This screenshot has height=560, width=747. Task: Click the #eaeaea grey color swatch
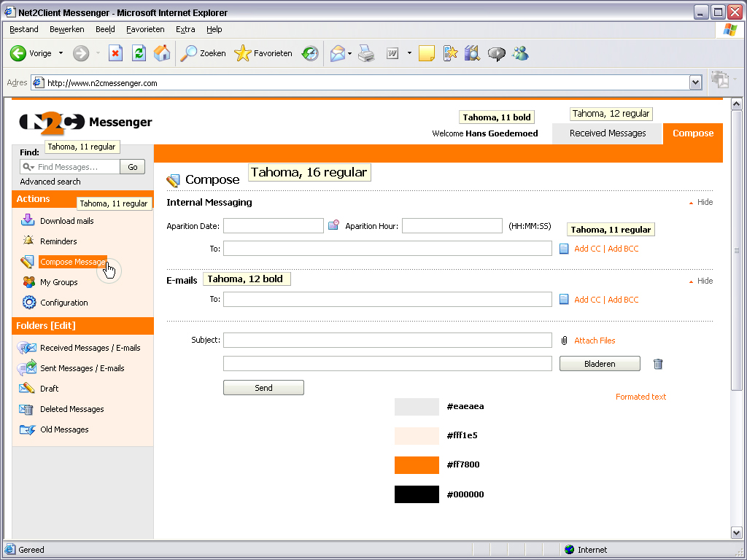pyautogui.click(x=417, y=407)
